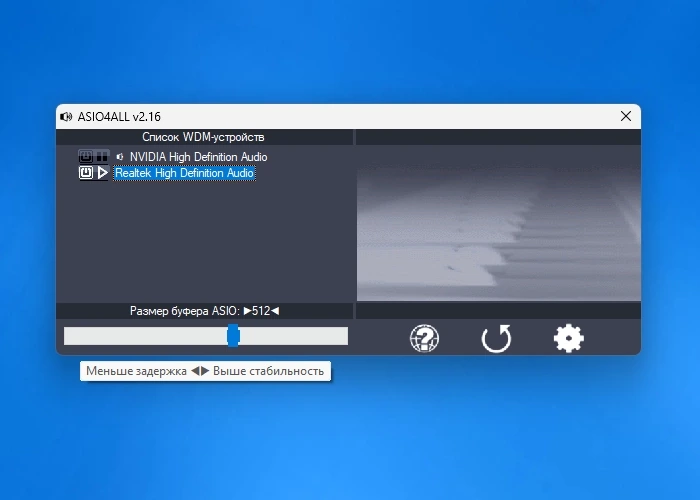Click the ASIO buffer size slider handle
Image resolution: width=700 pixels, height=500 pixels.
[233, 335]
